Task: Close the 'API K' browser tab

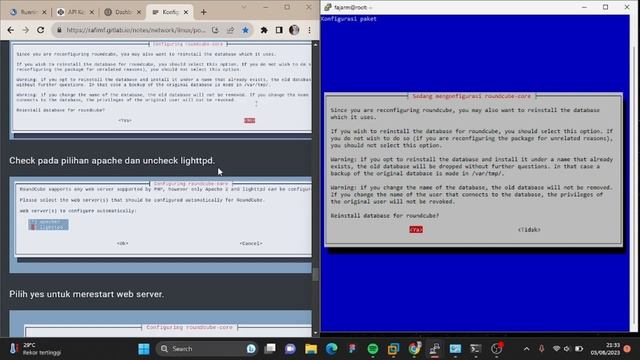Action: (91, 12)
